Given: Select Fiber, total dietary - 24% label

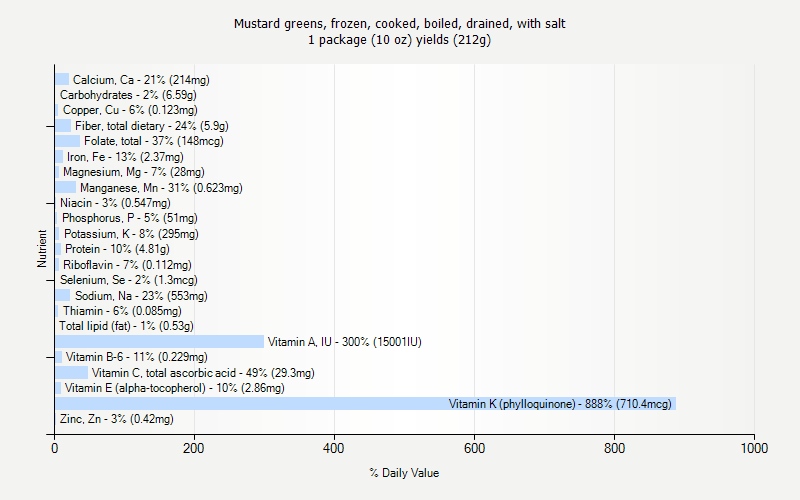Looking at the screenshot, I should (x=152, y=126).
